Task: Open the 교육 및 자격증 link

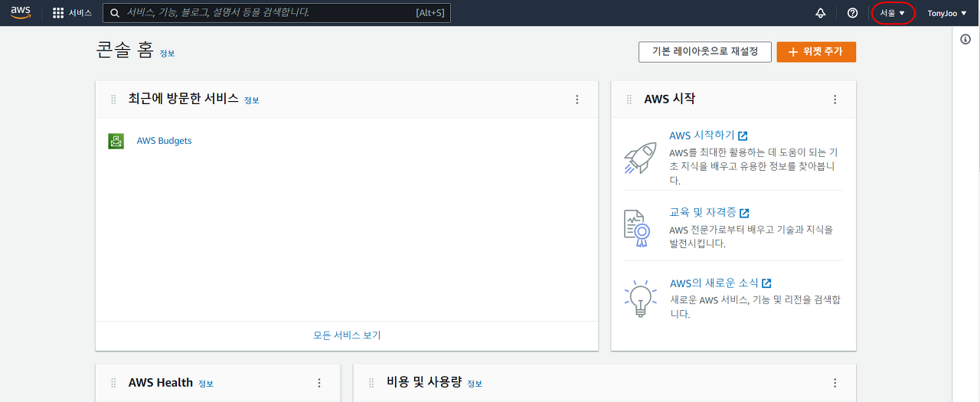Action: click(703, 212)
